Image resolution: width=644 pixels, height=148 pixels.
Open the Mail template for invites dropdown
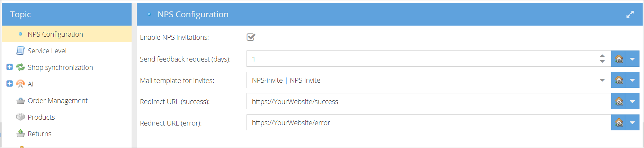tap(602, 80)
